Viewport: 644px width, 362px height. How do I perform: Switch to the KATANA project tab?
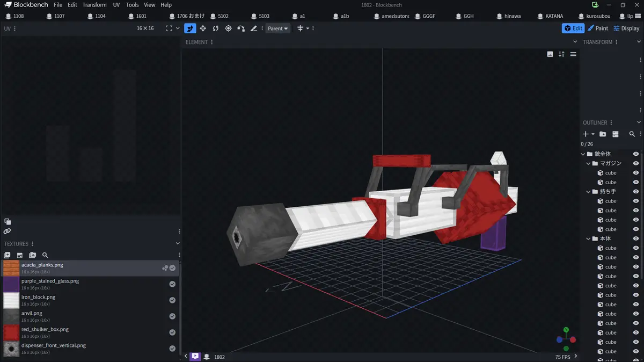[553, 16]
